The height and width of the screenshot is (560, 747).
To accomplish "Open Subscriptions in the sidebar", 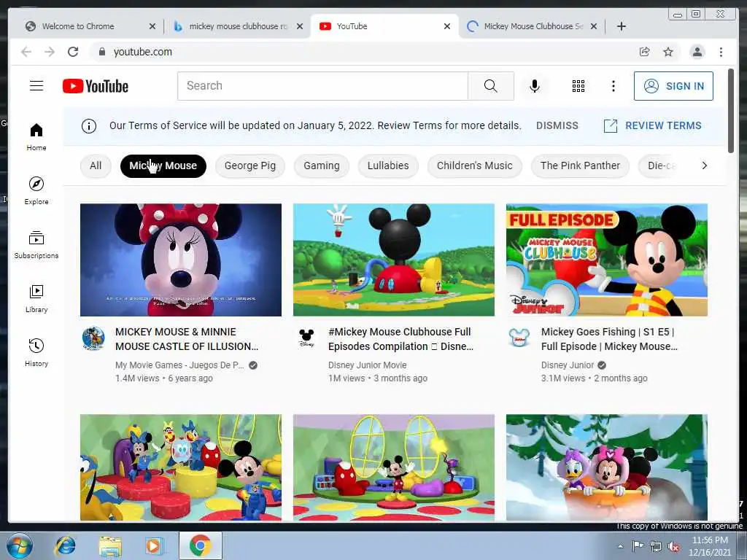I will [36, 245].
